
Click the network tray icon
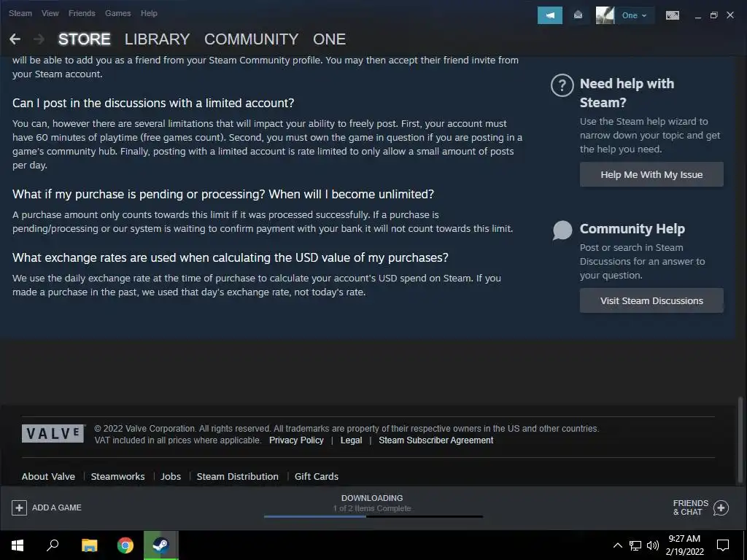(x=635, y=545)
